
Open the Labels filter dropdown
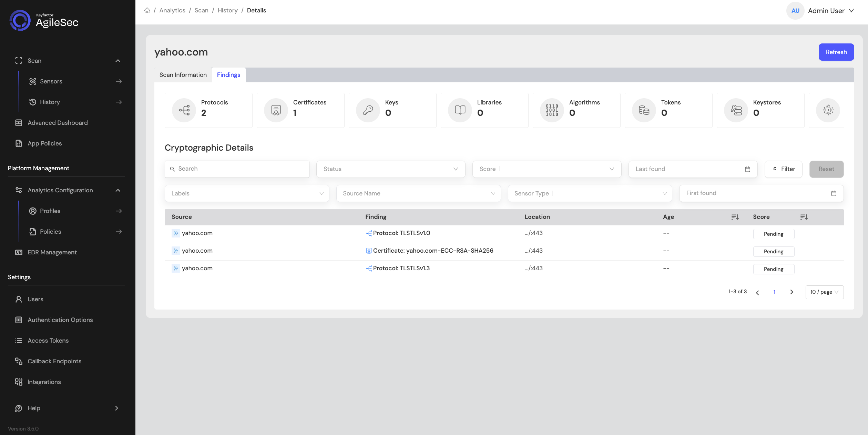pyautogui.click(x=247, y=193)
